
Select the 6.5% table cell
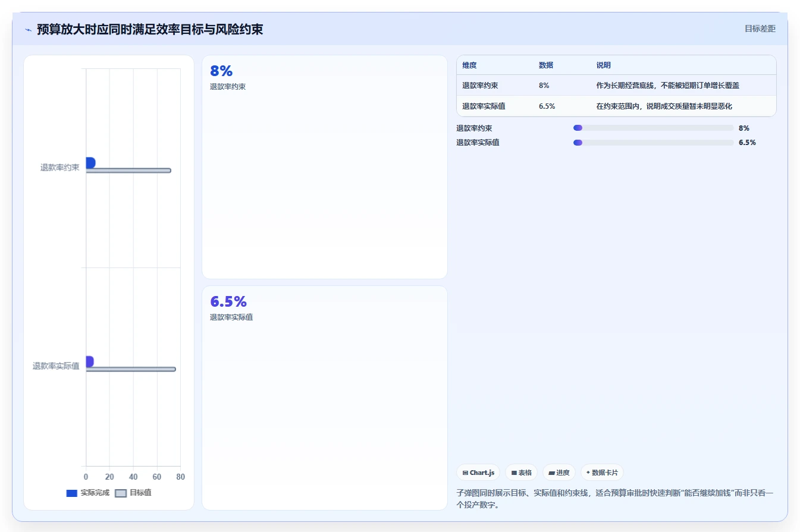click(x=547, y=106)
